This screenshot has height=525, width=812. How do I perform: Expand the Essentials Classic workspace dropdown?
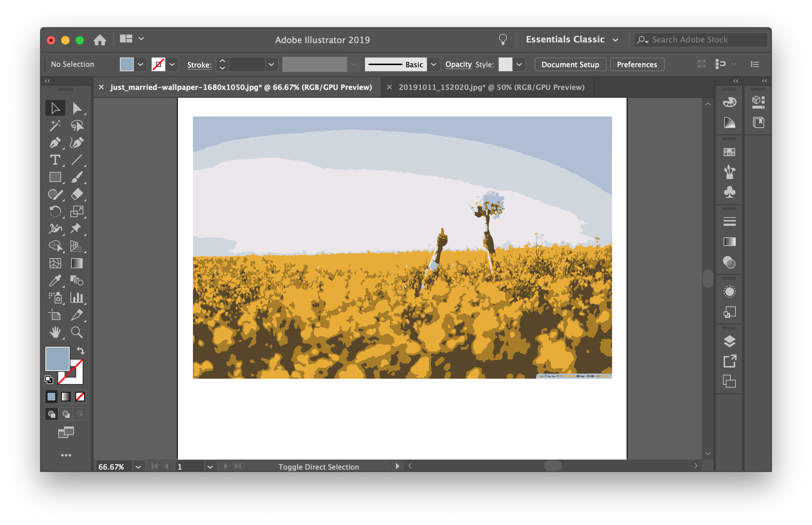click(615, 40)
